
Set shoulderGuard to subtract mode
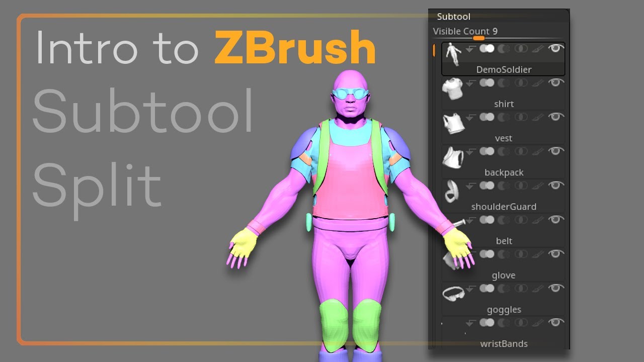coord(504,186)
